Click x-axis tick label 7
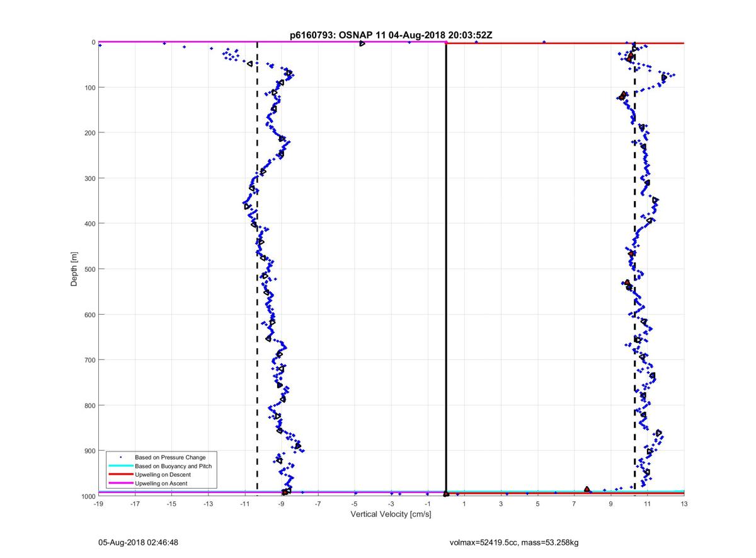This screenshot has width=756, height=558. [574, 504]
